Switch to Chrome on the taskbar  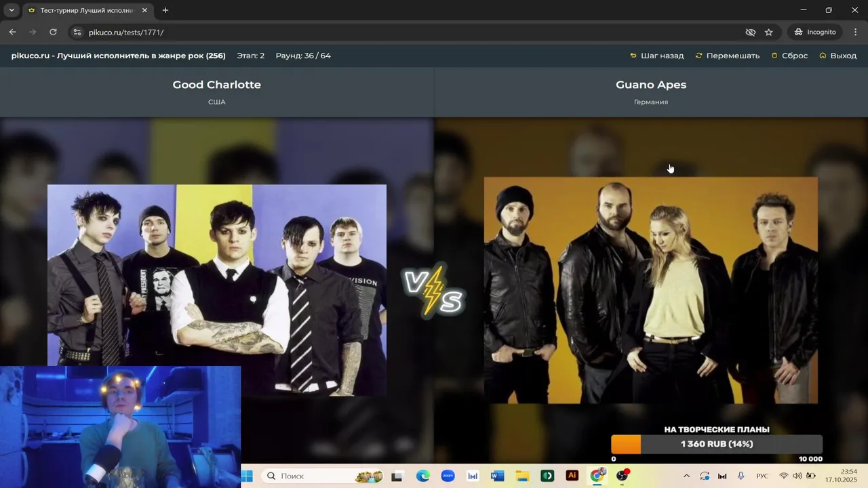pyautogui.click(x=597, y=476)
